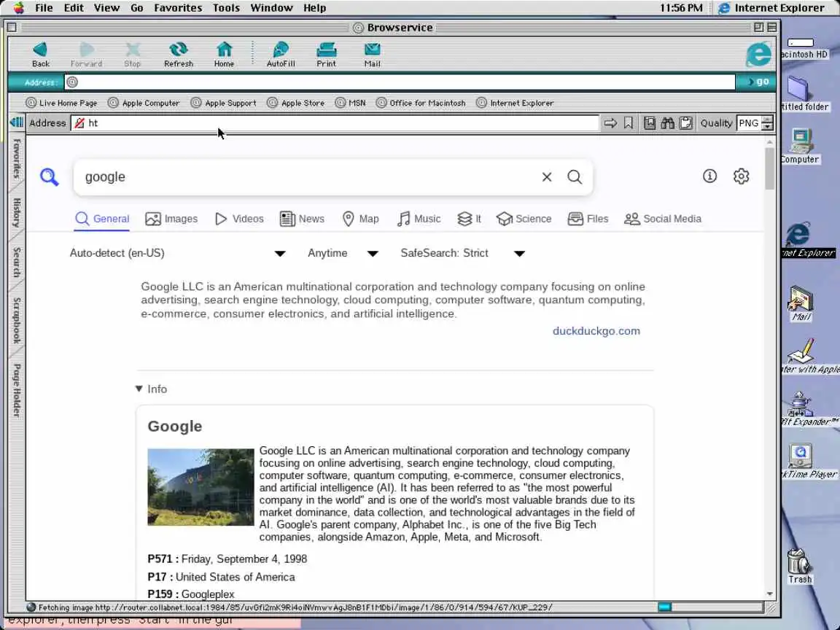The width and height of the screenshot is (840, 630).
Task: Open the Mail toolbar button
Action: tap(373, 55)
